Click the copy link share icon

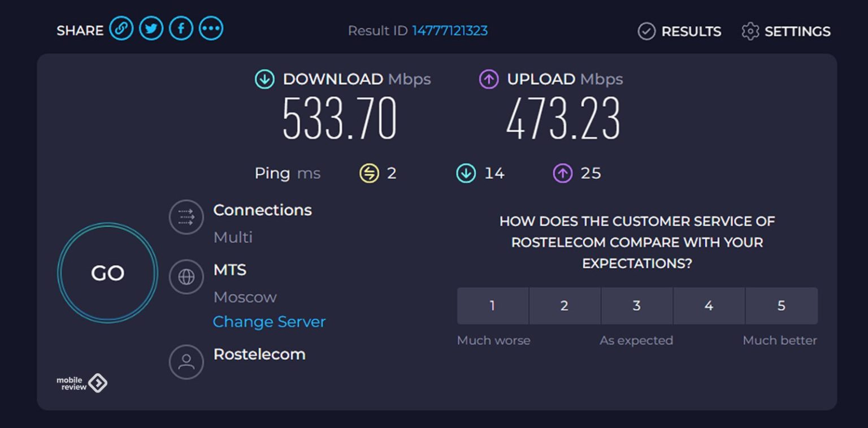point(121,29)
